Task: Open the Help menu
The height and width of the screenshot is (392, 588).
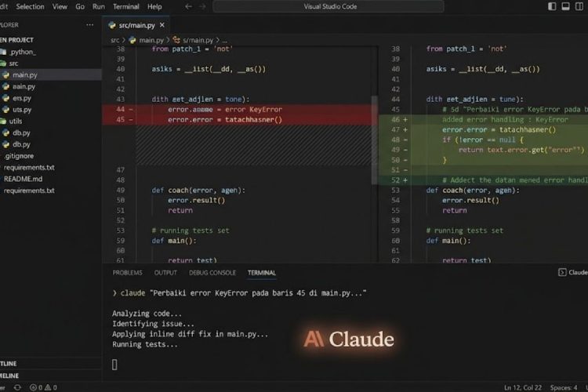Action: pos(154,7)
